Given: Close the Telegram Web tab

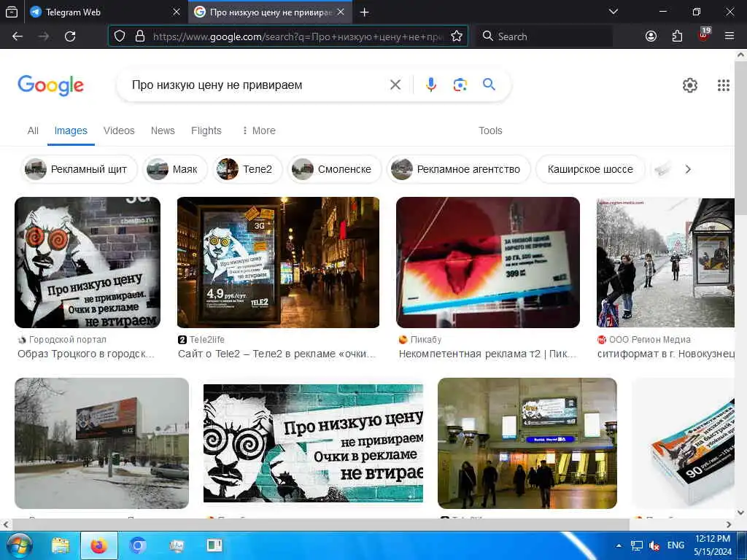Looking at the screenshot, I should (177, 12).
